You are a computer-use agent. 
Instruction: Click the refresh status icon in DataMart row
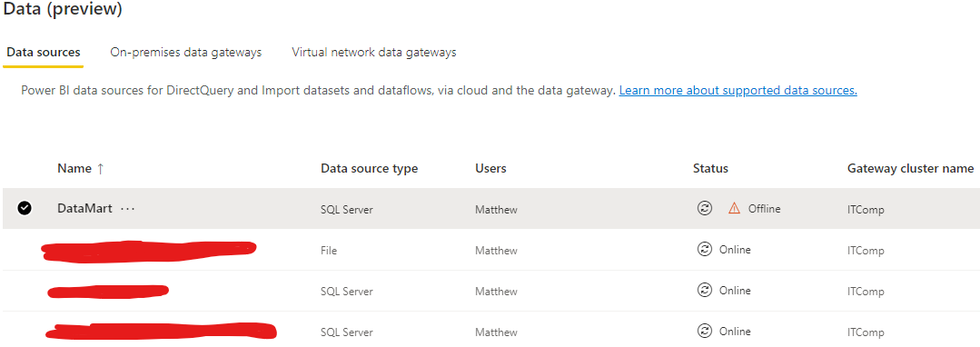click(x=705, y=209)
